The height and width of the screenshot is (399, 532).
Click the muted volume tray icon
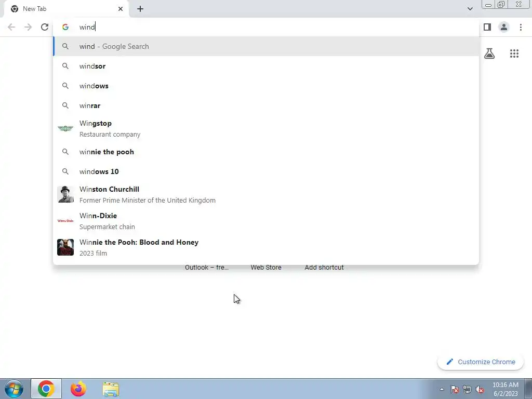tap(480, 390)
